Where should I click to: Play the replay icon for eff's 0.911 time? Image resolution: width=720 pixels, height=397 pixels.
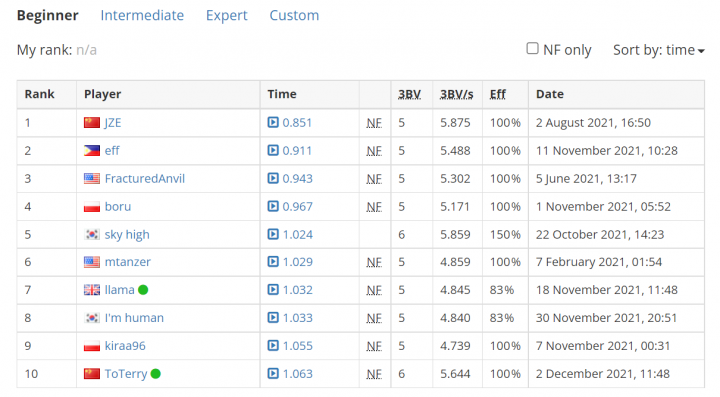point(273,151)
